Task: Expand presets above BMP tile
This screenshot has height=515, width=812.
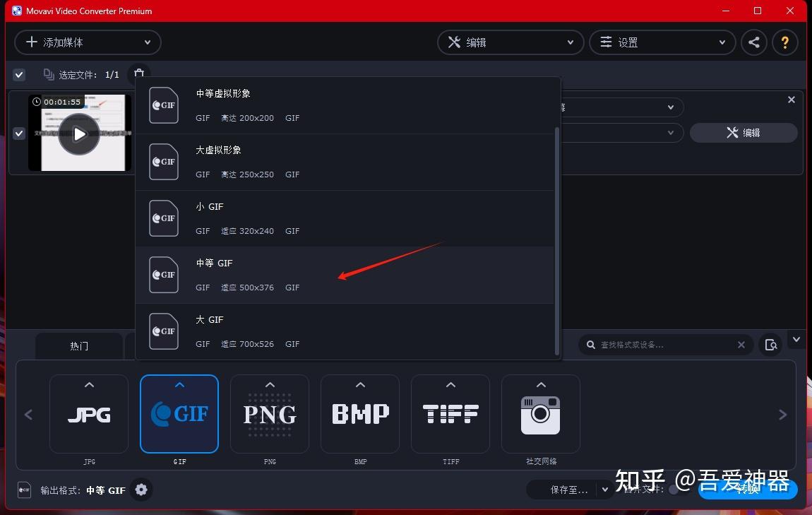Action: point(360,385)
